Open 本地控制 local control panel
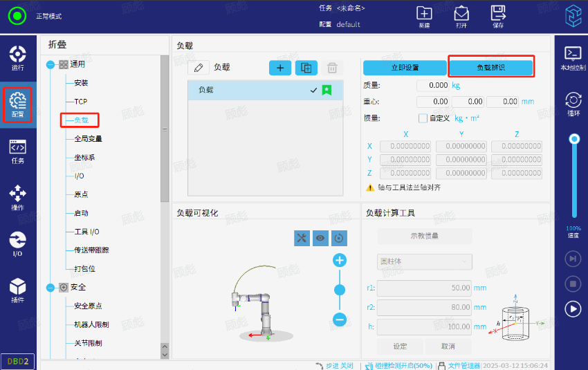 [x=573, y=57]
